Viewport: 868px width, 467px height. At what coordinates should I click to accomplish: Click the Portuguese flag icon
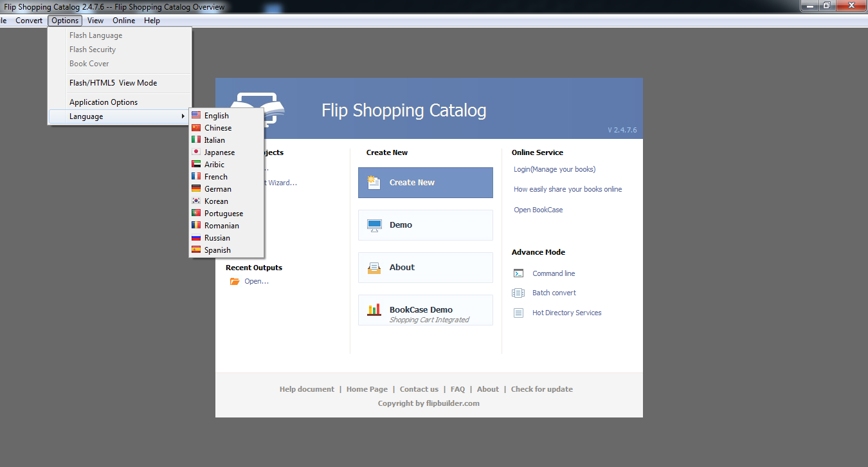[x=196, y=213]
